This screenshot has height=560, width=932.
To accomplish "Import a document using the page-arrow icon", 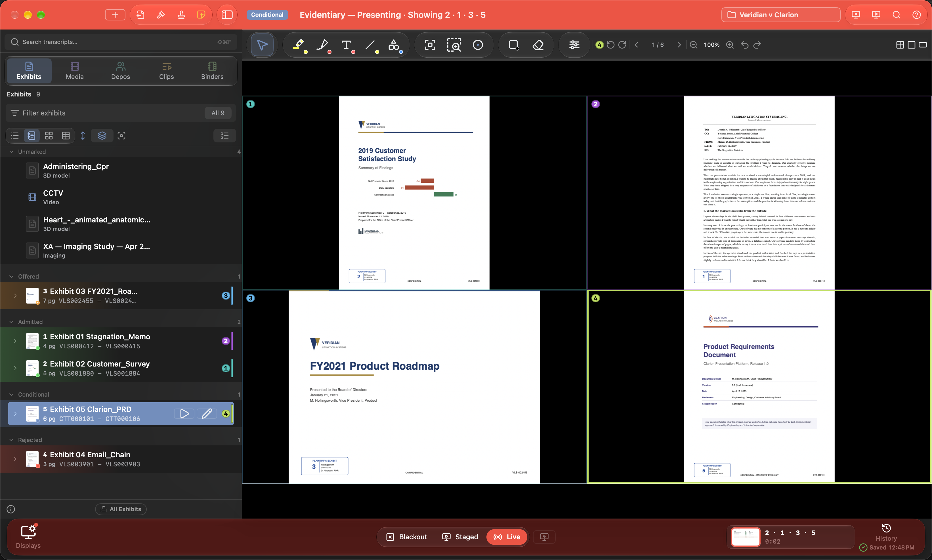I will [x=140, y=15].
